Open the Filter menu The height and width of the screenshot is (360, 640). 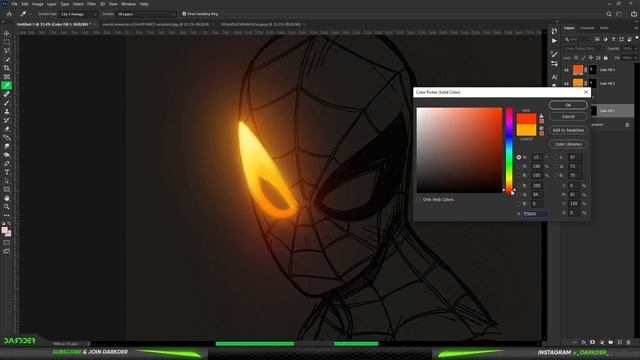[91, 4]
